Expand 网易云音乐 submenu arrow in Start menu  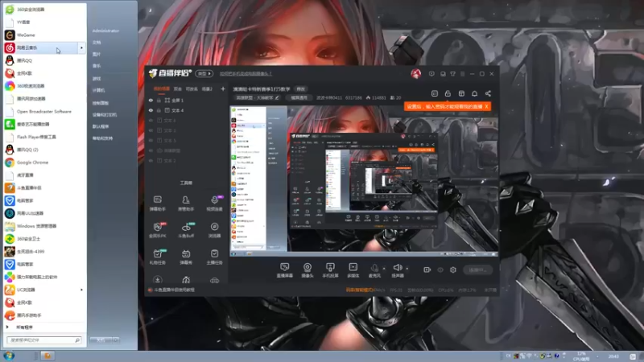point(81,48)
